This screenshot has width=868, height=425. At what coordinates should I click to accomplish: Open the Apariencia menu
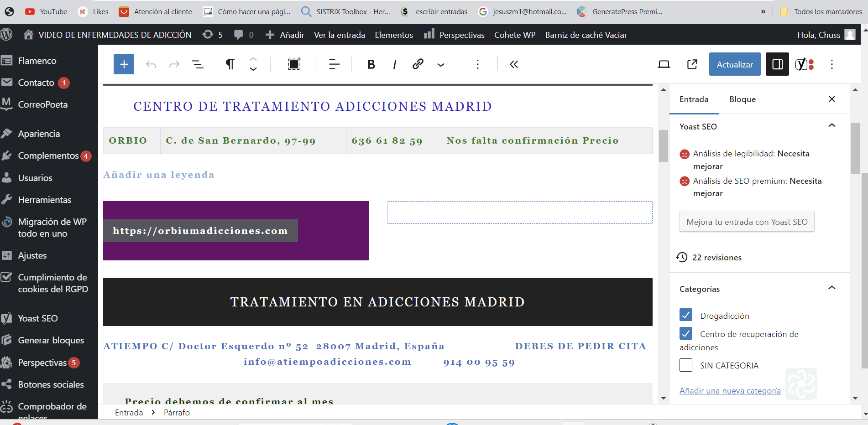coord(39,134)
